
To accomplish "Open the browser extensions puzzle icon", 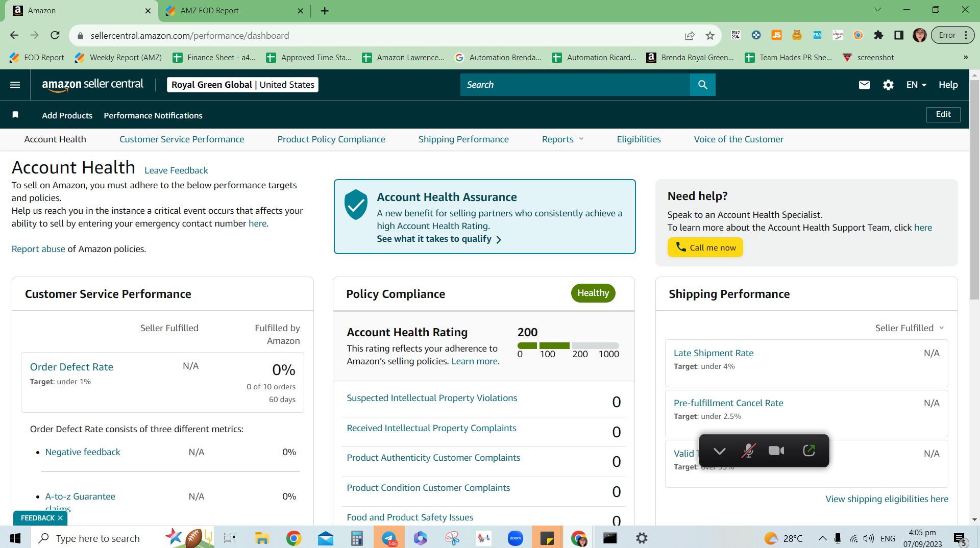I will [878, 35].
